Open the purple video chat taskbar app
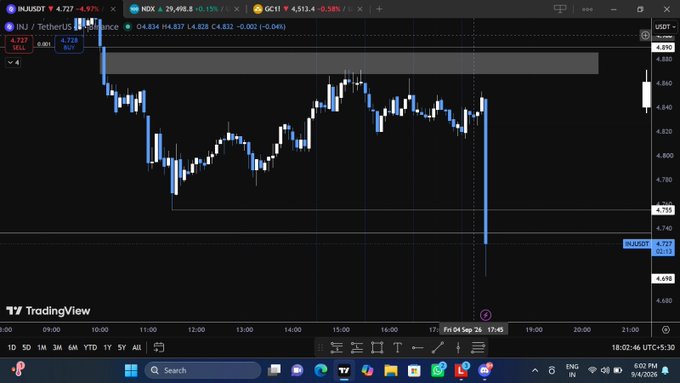The image size is (680, 383). point(298,370)
